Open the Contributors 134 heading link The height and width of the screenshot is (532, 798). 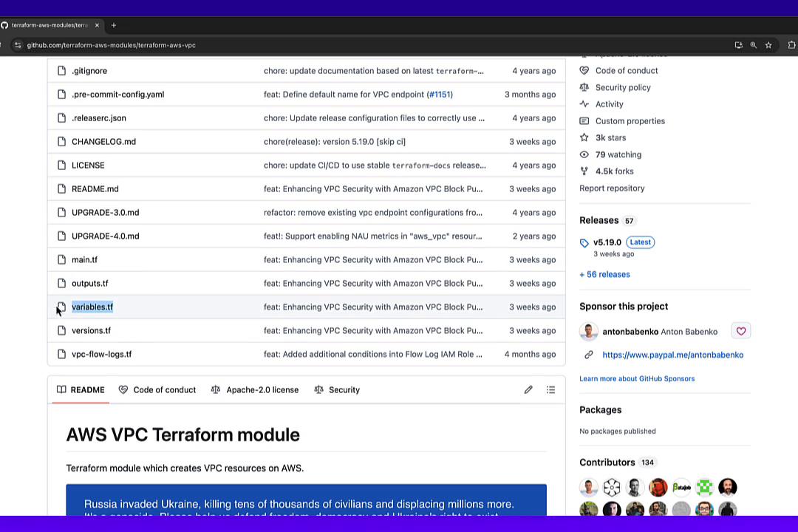click(x=617, y=463)
